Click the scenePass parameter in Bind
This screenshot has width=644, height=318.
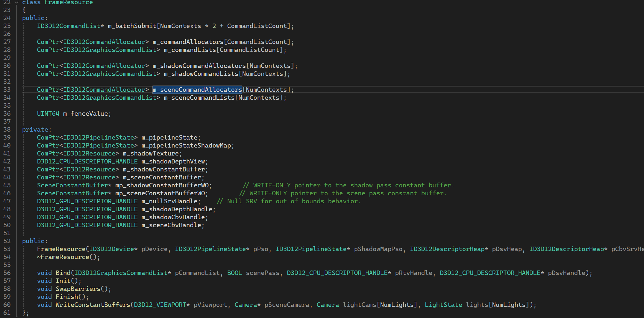pyautogui.click(x=263, y=273)
